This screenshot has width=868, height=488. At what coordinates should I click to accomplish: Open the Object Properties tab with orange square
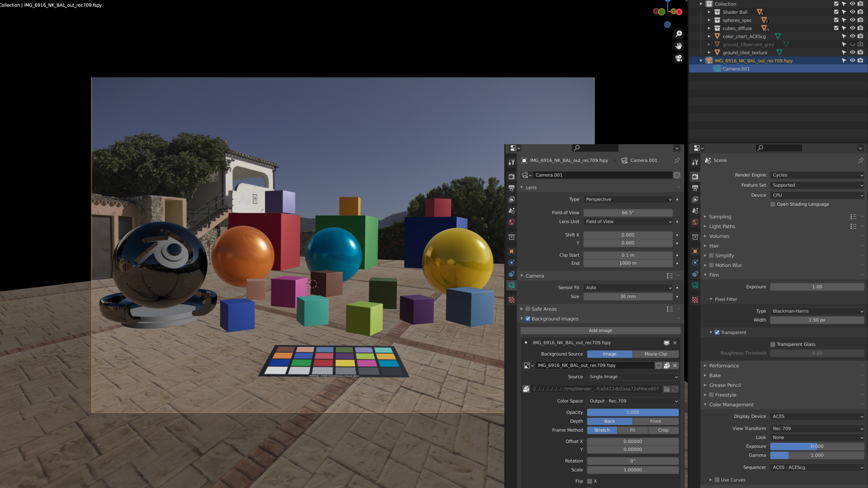511,251
